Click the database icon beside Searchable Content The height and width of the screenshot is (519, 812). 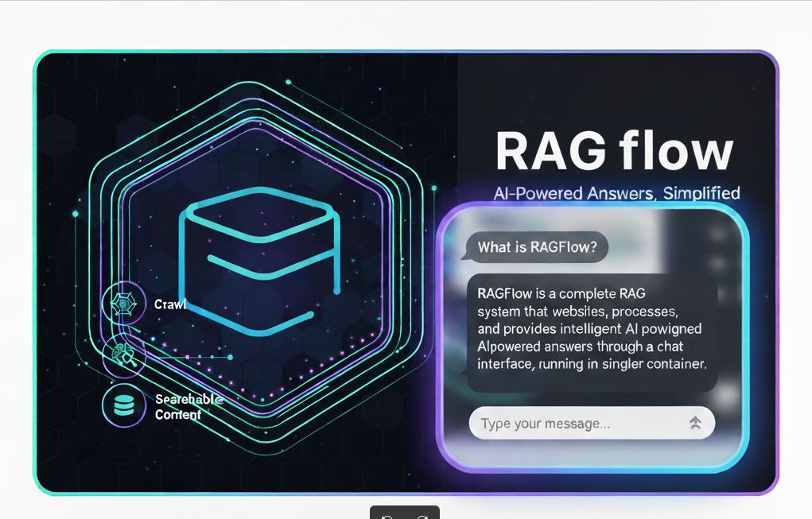(124, 405)
